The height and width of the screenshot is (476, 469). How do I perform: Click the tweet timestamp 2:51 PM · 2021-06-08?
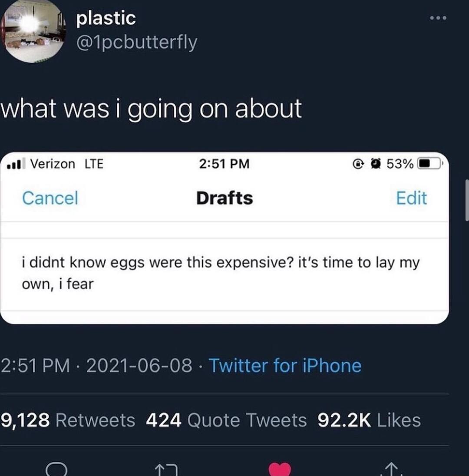click(x=96, y=365)
